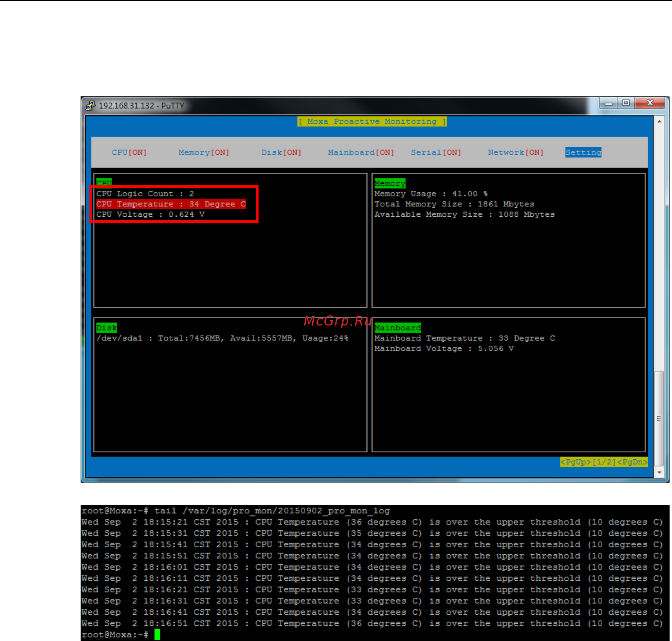Click the CPU Temperature 34 Degree line
This screenshot has width=672, height=641.
point(171,204)
